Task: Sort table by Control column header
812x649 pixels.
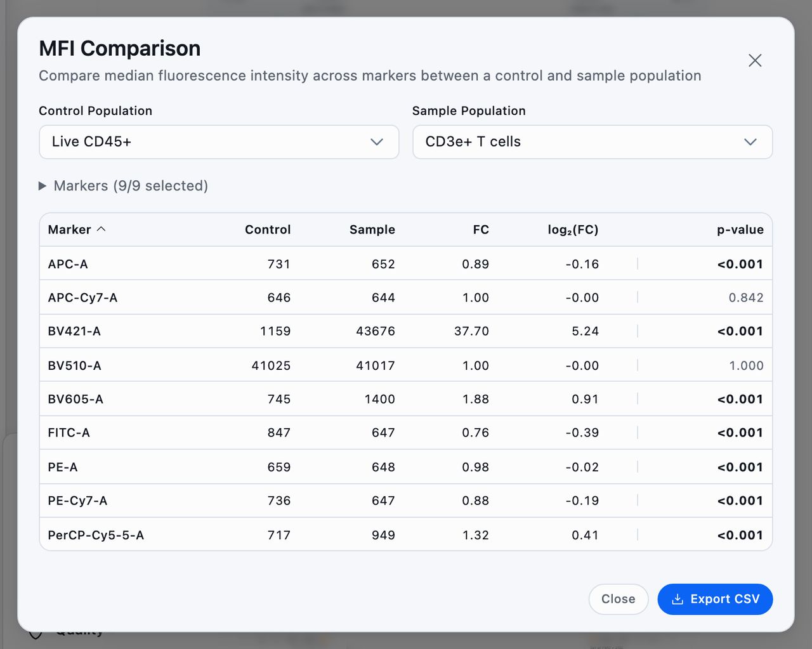Action: pos(268,230)
